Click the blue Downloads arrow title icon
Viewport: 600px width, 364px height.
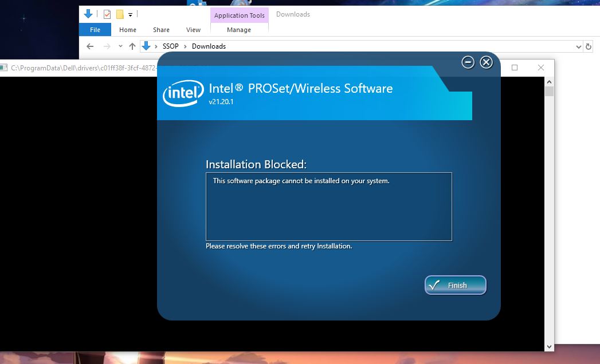[88, 14]
